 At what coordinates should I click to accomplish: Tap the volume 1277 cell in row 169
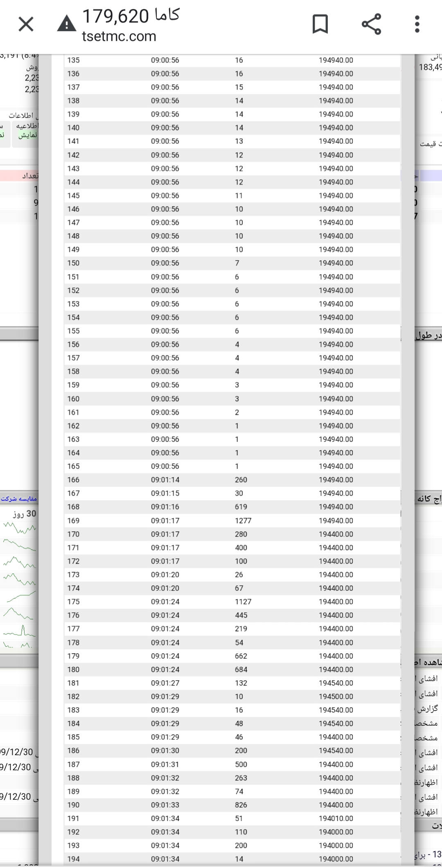coord(243,521)
